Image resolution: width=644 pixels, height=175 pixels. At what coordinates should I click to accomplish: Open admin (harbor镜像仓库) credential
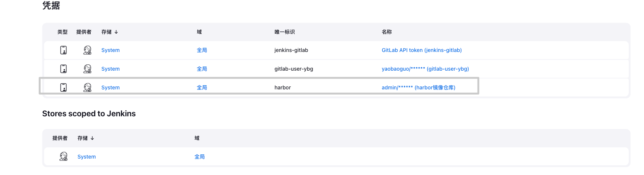coord(419,87)
